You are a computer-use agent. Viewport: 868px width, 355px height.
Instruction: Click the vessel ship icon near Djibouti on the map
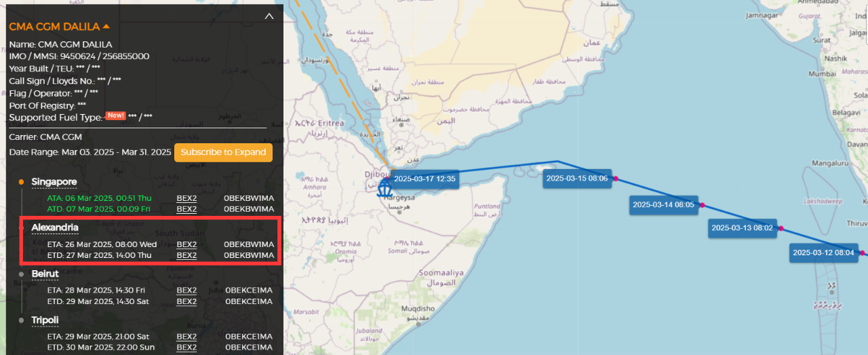coord(385,187)
